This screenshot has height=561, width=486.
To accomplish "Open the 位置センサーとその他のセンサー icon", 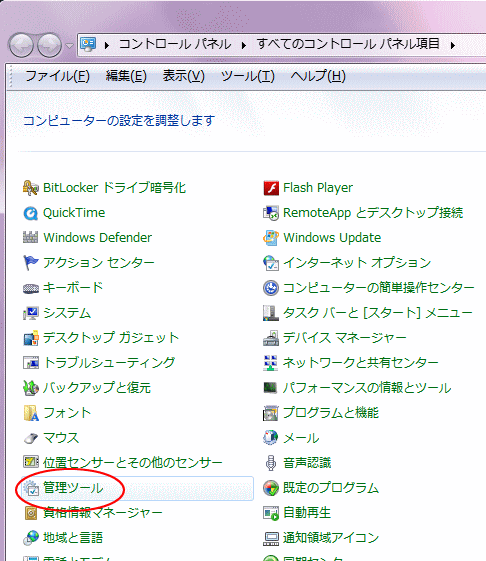I will (30, 462).
